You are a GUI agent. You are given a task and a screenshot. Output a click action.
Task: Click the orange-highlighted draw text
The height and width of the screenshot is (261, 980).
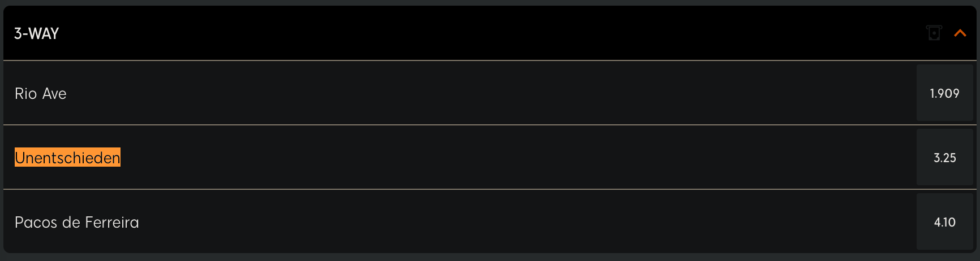click(x=67, y=158)
